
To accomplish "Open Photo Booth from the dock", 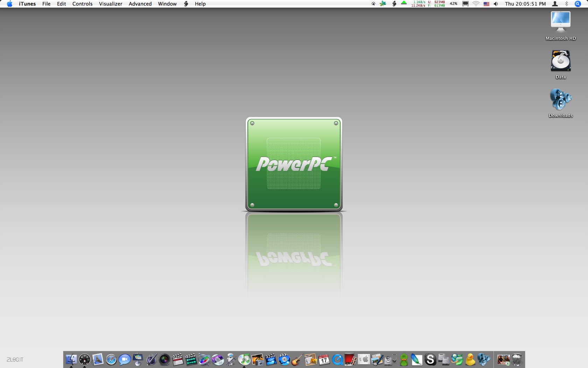I will pyautogui.click(x=350, y=360).
